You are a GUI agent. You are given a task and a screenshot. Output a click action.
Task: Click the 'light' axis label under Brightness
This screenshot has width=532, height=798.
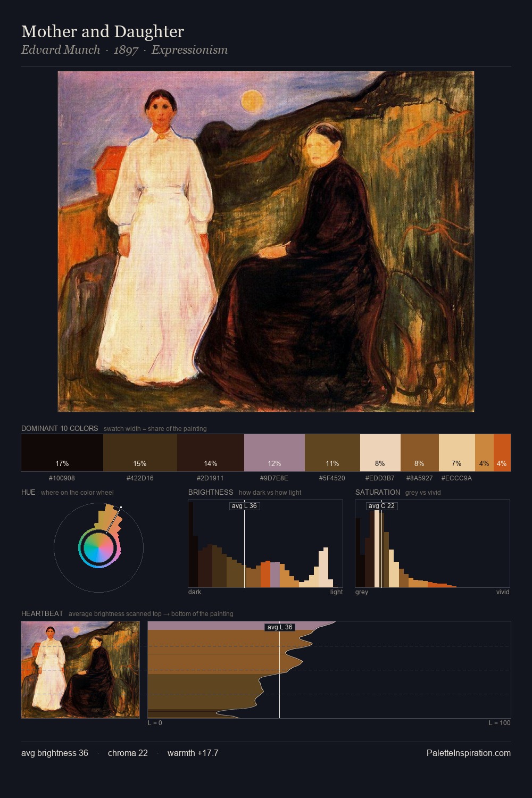pos(336,592)
